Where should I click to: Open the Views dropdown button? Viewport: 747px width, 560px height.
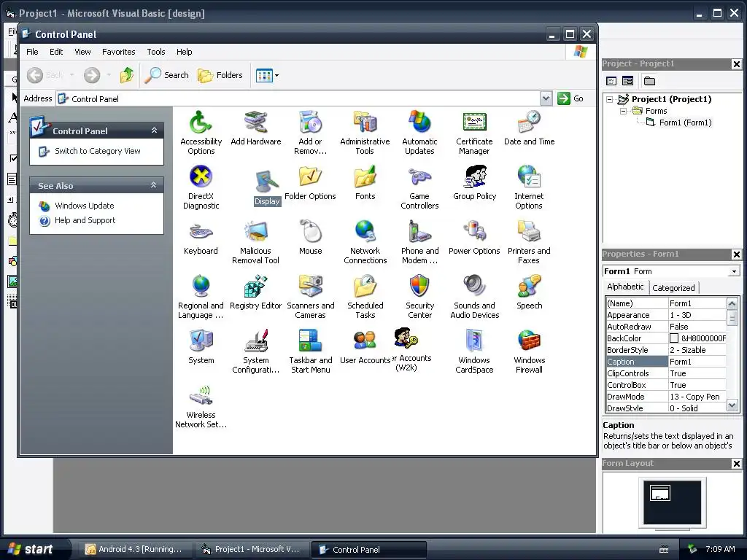click(x=267, y=75)
